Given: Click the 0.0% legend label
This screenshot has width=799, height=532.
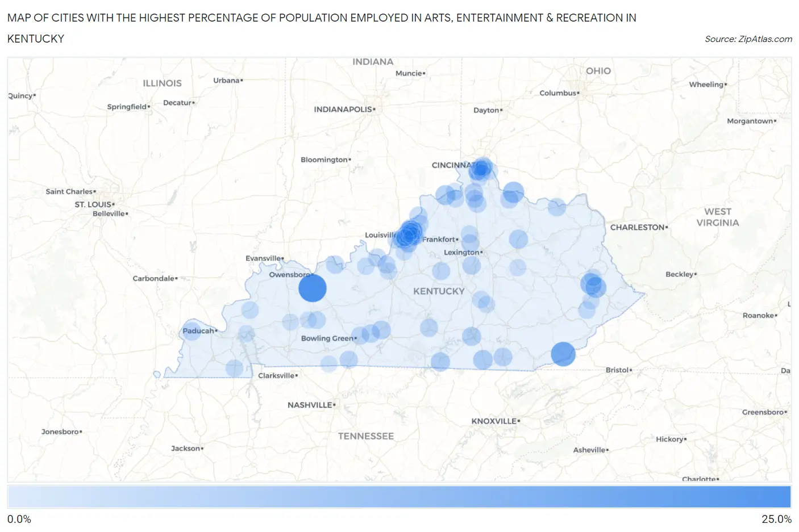Looking at the screenshot, I should [x=19, y=520].
